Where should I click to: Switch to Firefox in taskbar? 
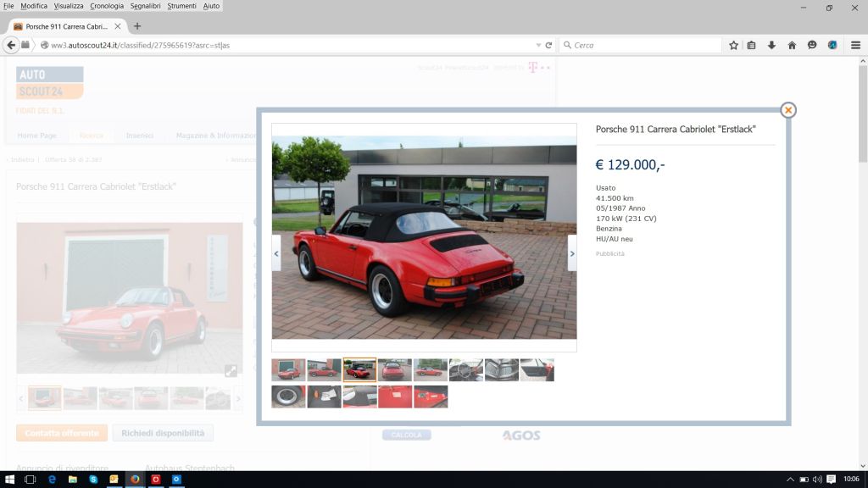click(135, 480)
